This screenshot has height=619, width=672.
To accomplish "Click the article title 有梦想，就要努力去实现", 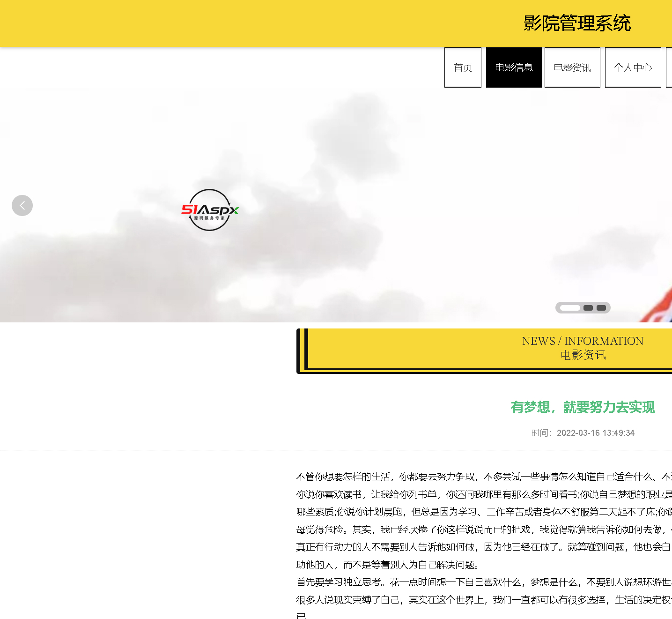I will [x=583, y=407].
